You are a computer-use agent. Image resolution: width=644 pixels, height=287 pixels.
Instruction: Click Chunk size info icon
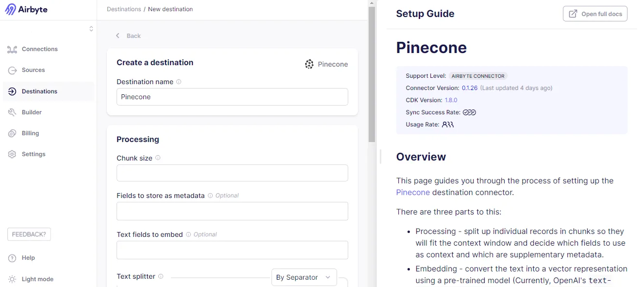[x=158, y=158]
